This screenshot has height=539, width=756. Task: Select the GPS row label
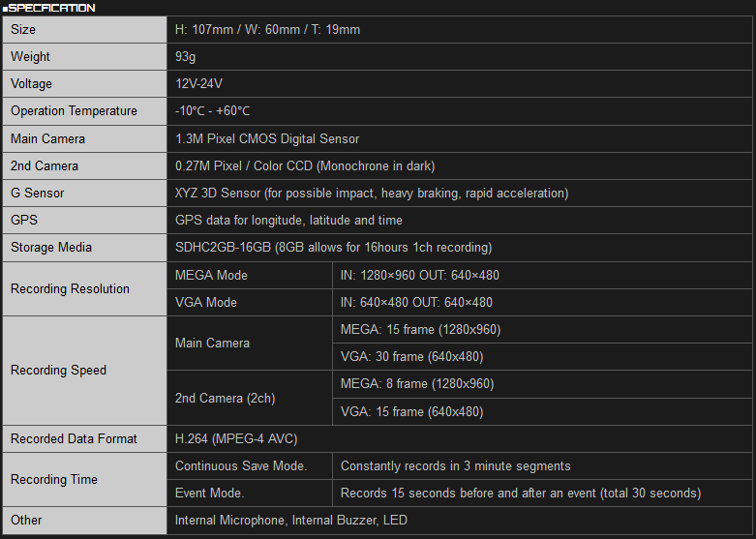(24, 220)
